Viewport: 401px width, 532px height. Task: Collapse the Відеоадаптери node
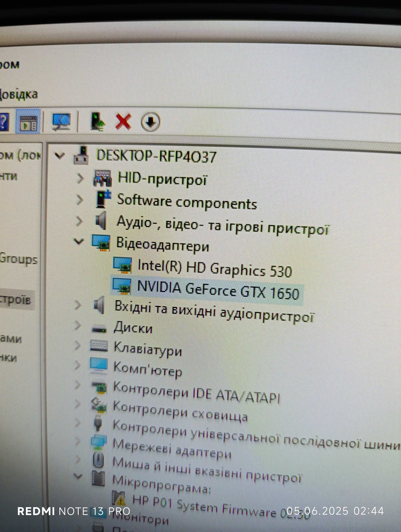click(79, 241)
